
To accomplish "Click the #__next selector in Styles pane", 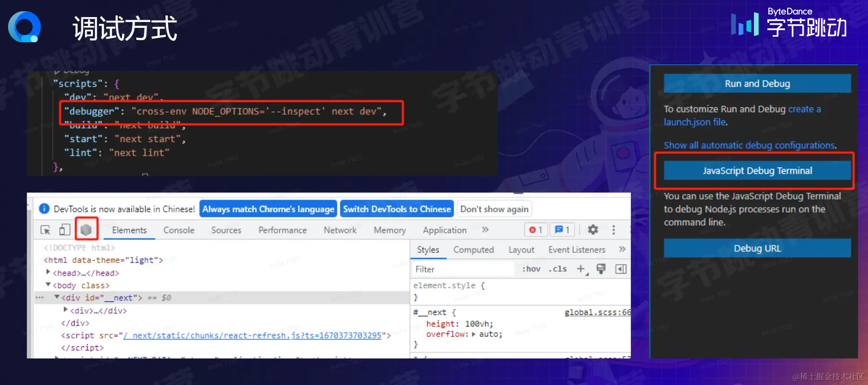I will pos(430,312).
